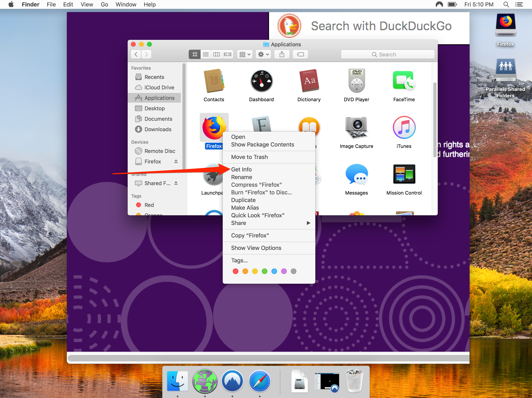Screen dimensions: 532x398
Task: Click Tags... in the context menu
Action: (269, 261)
